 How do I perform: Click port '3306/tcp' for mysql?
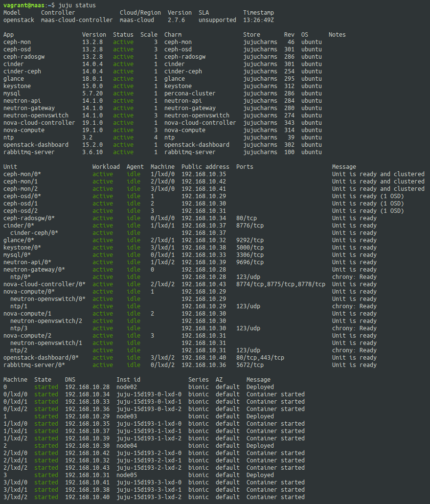(249, 255)
